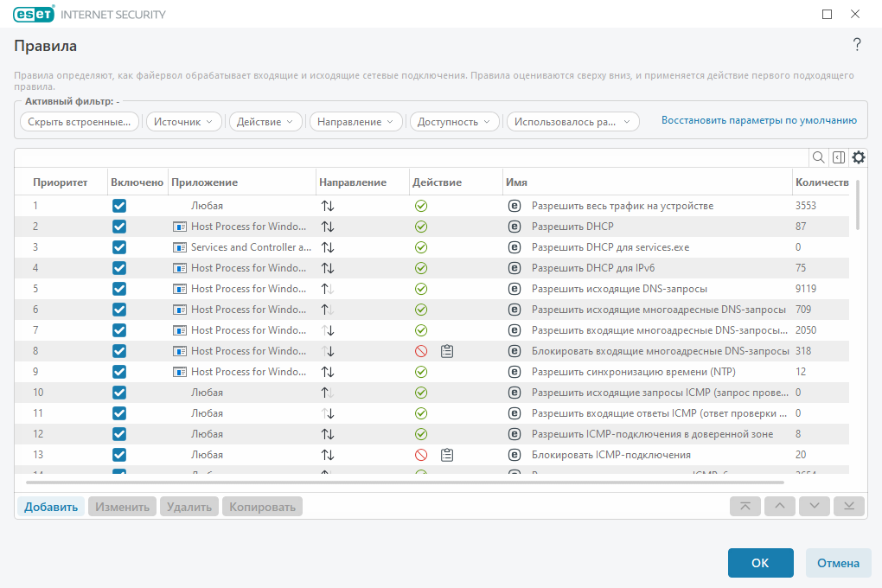The image size is (882, 588).
Task: Open the help question mark icon
Action: click(x=857, y=44)
